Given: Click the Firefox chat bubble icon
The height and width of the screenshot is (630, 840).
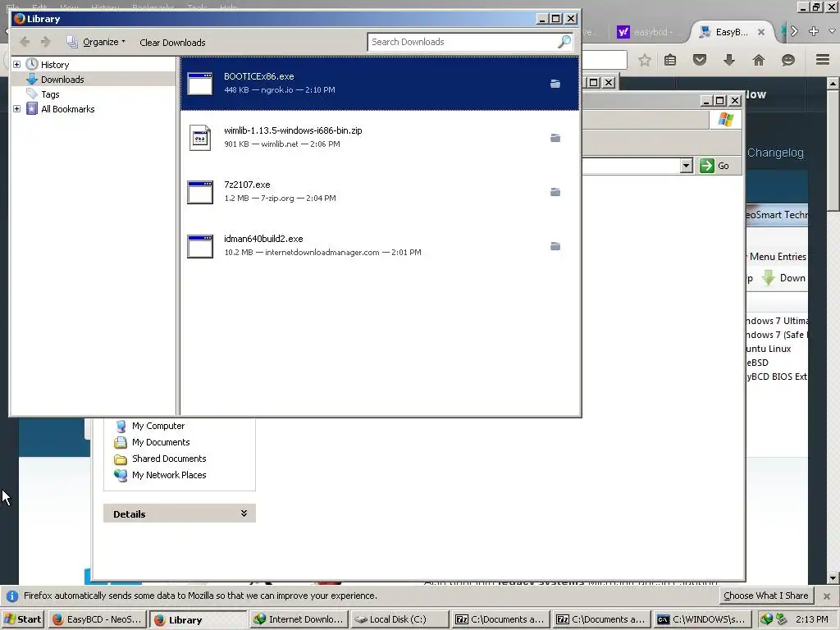Looking at the screenshot, I should 788,60.
